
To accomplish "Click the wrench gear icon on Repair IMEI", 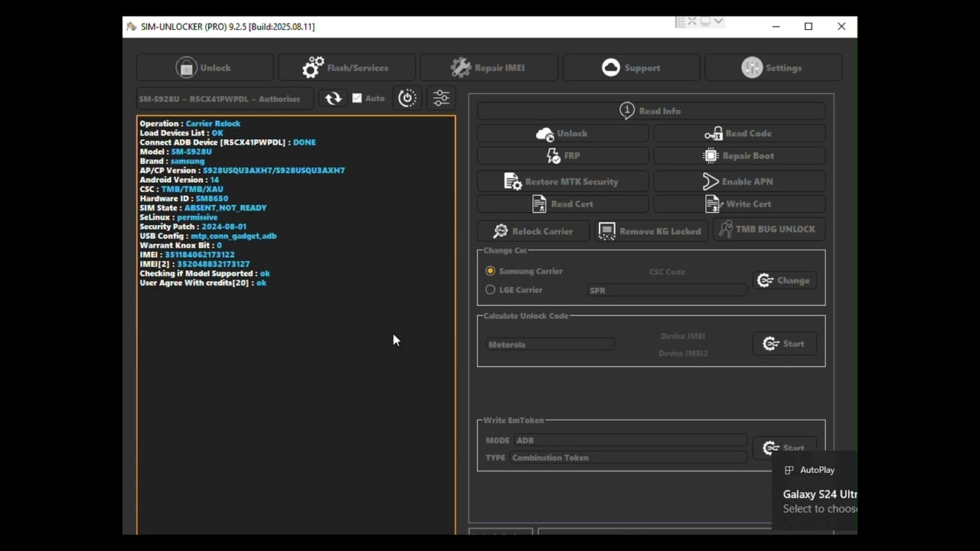I will [x=461, y=67].
